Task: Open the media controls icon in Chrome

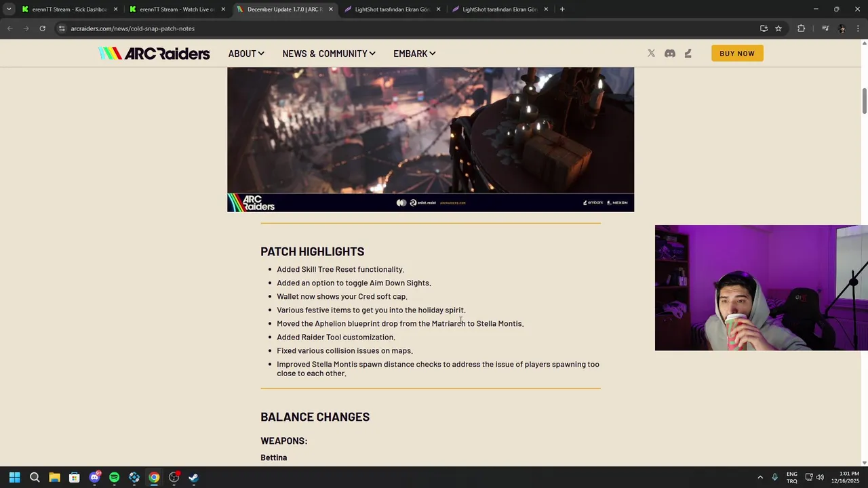Action: (x=825, y=28)
